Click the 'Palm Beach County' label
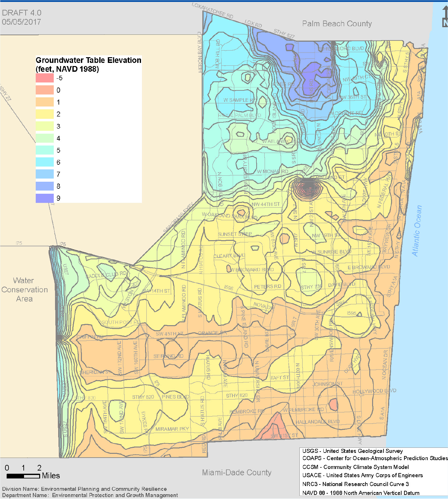 click(337, 24)
